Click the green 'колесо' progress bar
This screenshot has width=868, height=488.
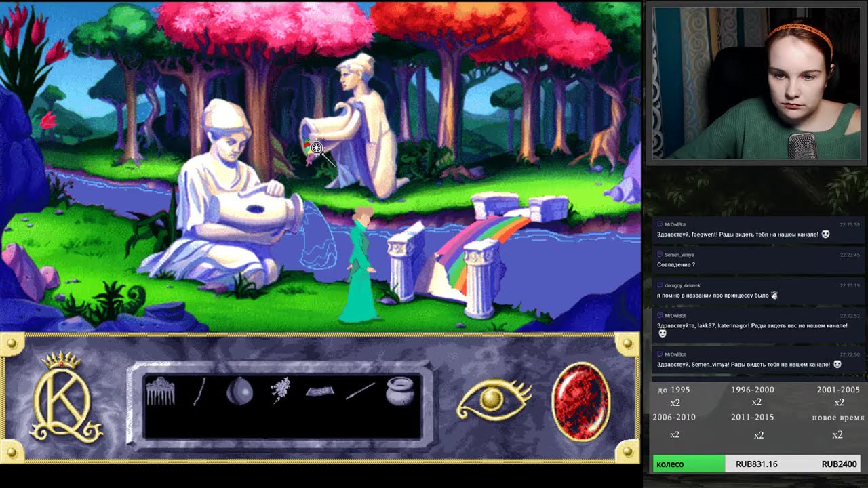click(x=689, y=464)
